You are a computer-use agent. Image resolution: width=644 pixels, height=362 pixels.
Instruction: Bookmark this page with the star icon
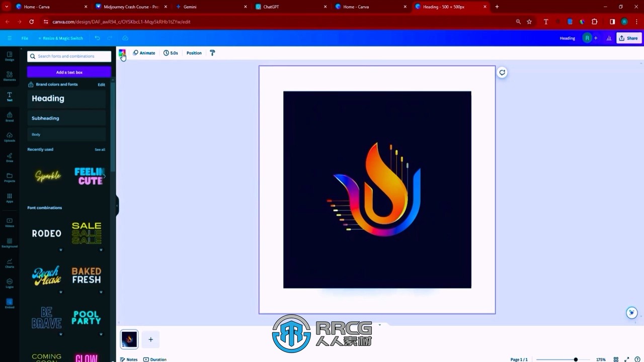[529, 22]
